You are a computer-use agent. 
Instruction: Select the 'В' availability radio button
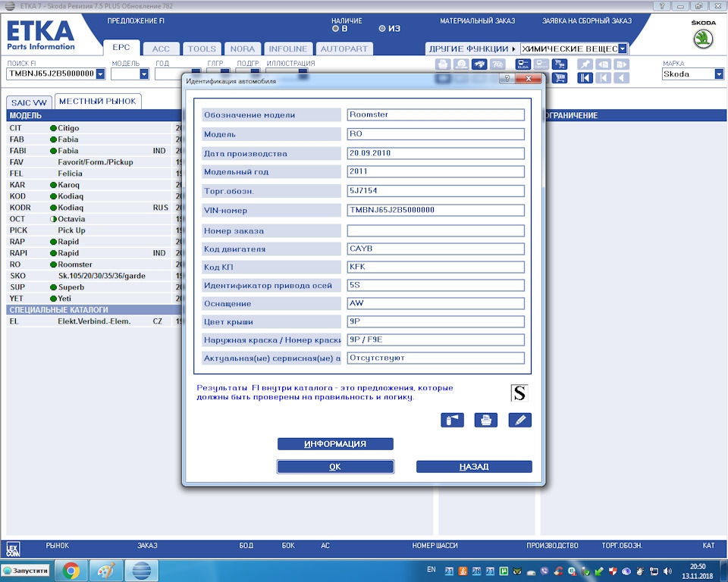click(x=335, y=29)
